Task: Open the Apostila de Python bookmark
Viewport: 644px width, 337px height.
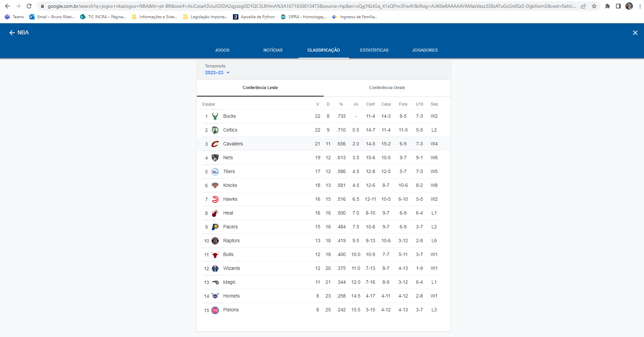Action: (x=254, y=17)
